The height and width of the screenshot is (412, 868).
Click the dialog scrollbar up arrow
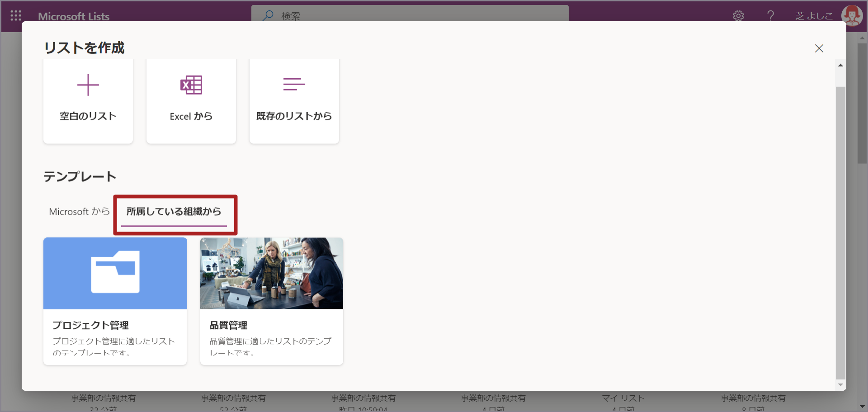(840, 65)
